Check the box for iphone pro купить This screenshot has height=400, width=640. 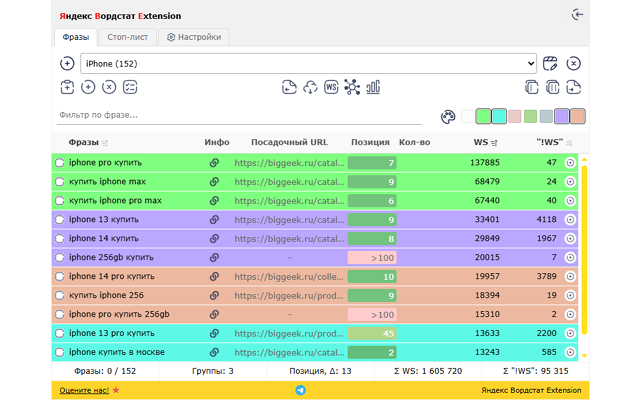click(x=60, y=163)
